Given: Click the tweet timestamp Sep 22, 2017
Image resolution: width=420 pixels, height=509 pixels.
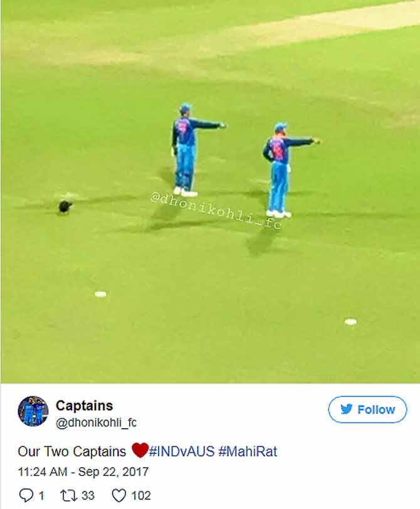Looking at the screenshot, I should pyautogui.click(x=83, y=471).
